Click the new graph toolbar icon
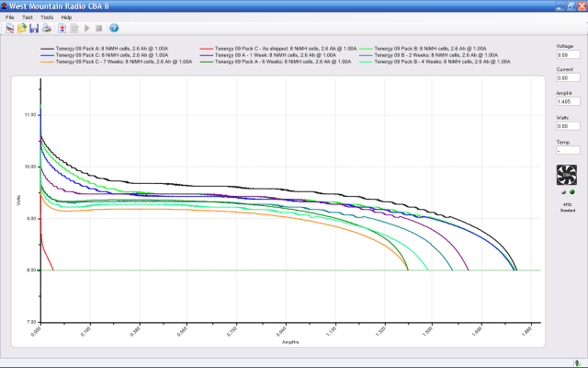 click(x=10, y=29)
